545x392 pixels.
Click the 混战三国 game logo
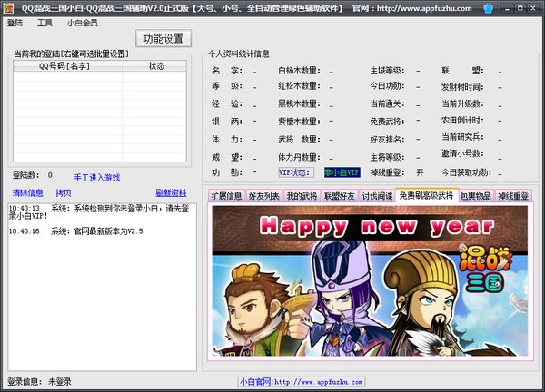point(486,269)
